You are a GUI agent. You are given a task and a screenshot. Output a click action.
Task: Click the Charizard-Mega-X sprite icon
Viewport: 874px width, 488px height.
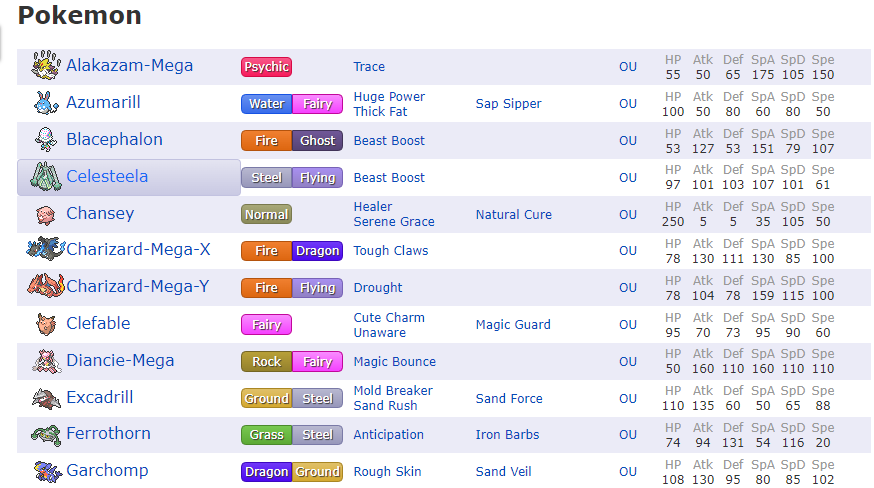45,250
